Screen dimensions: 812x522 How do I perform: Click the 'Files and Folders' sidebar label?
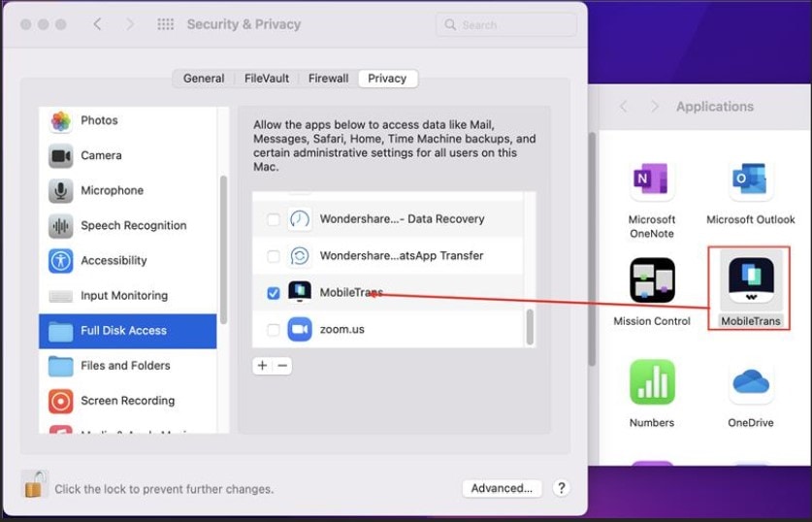[x=125, y=366]
